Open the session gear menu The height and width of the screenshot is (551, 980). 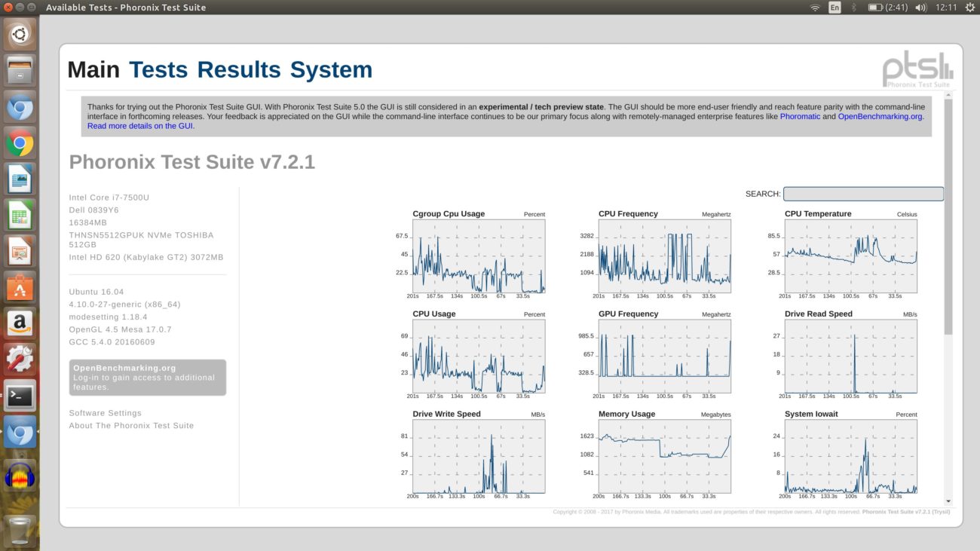coord(969,8)
